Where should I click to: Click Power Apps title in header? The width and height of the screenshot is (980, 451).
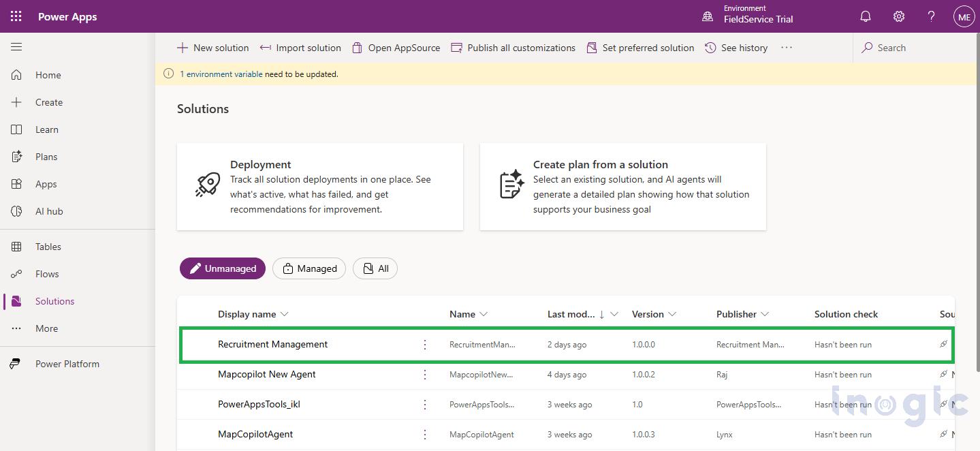click(67, 16)
